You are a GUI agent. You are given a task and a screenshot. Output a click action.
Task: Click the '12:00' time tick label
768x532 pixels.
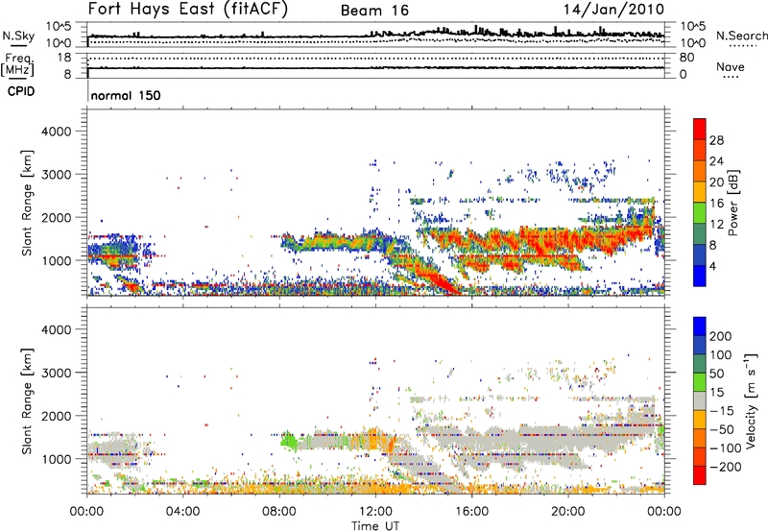(375, 512)
